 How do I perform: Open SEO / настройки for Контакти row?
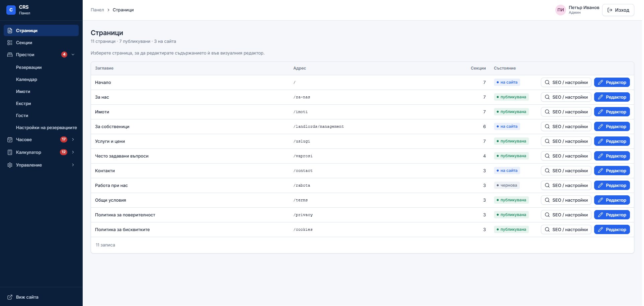click(x=566, y=171)
